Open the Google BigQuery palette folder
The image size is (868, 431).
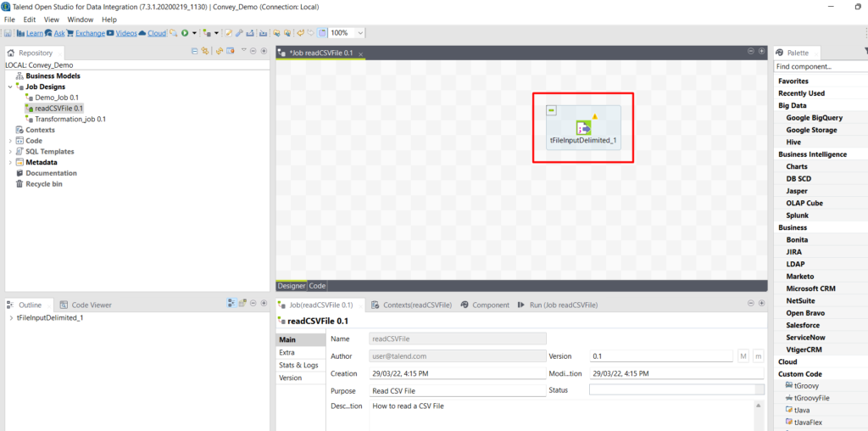point(815,117)
